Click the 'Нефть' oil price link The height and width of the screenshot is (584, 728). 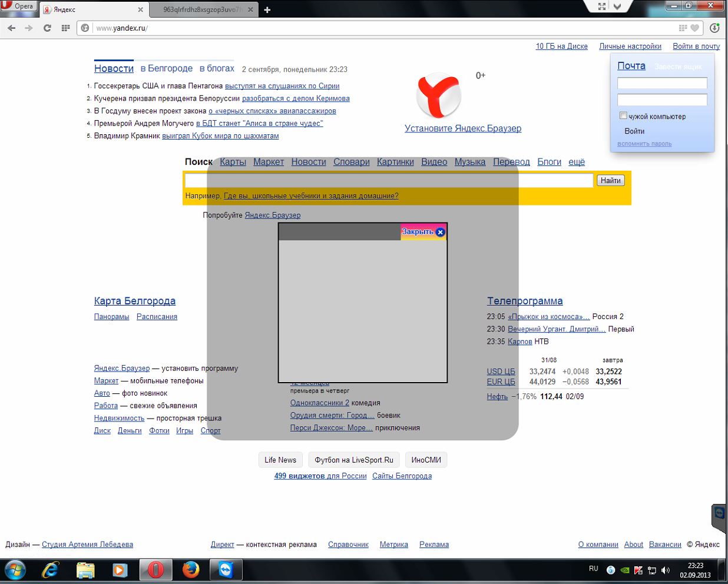click(x=497, y=396)
